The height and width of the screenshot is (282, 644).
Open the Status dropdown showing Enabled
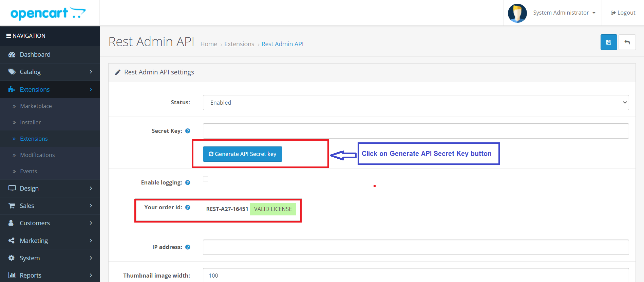[416, 103]
